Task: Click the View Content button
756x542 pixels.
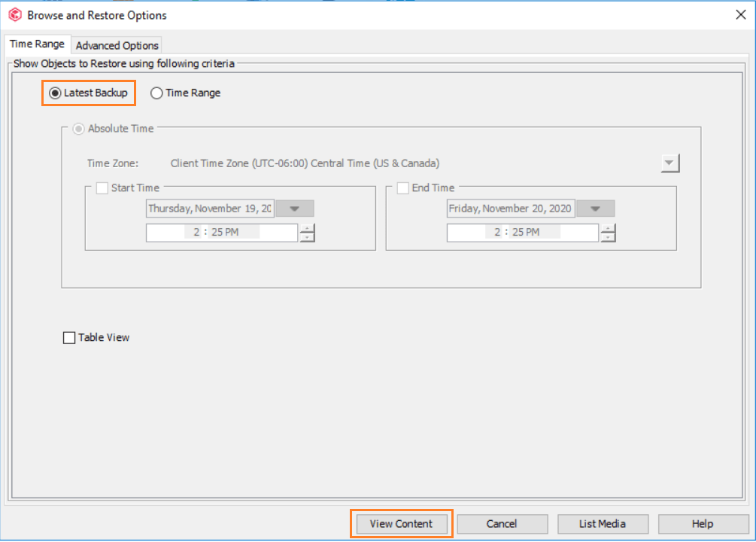Action: click(401, 524)
